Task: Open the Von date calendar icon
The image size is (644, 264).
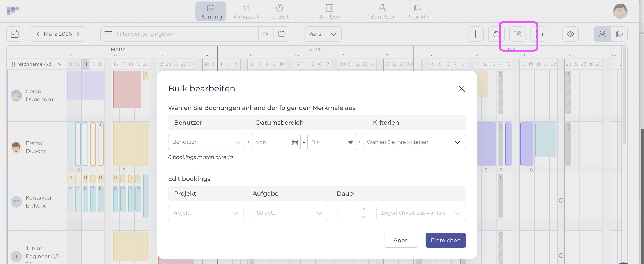Action: (295, 142)
